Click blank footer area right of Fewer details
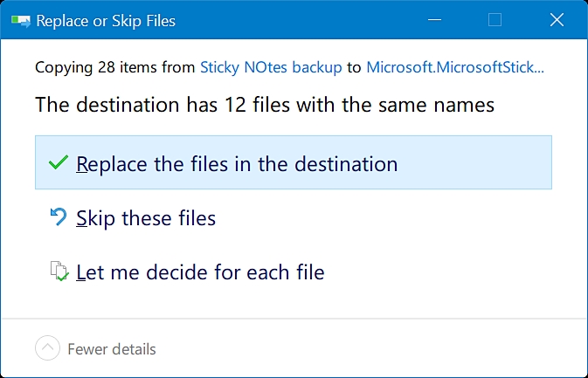588x378 pixels. click(367, 348)
